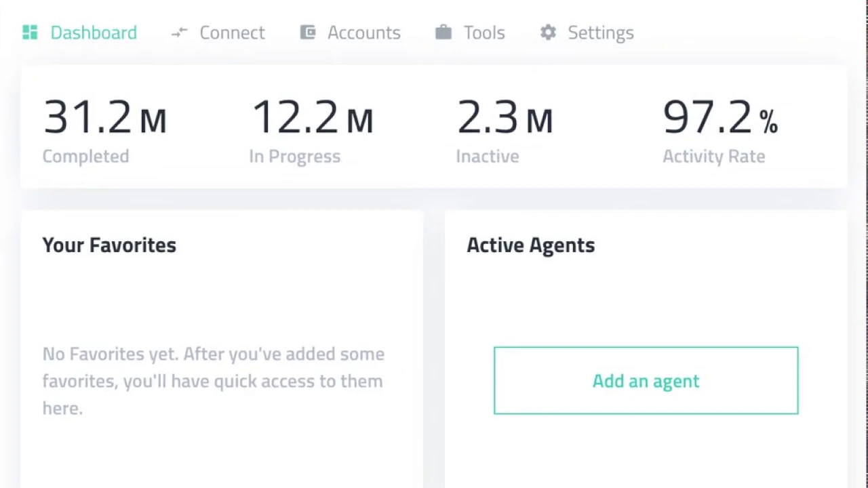Open the Tools text label

[484, 33]
